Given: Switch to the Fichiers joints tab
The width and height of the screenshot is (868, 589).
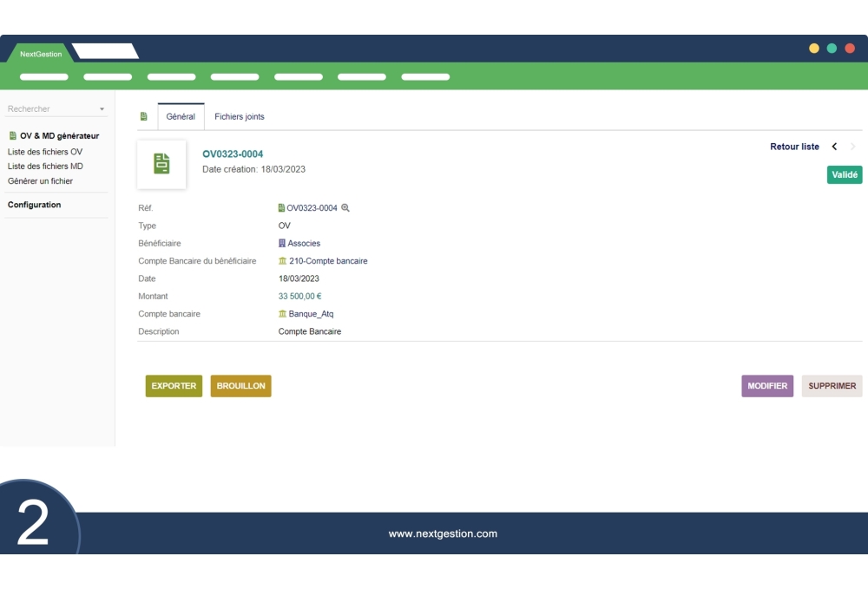Looking at the screenshot, I should coord(239,115).
